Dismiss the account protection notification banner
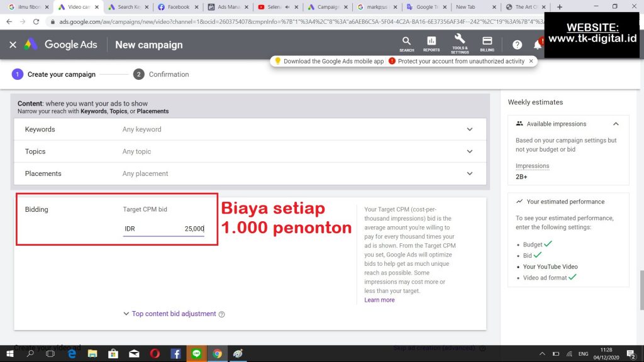This screenshot has width=644, height=362. (531, 61)
